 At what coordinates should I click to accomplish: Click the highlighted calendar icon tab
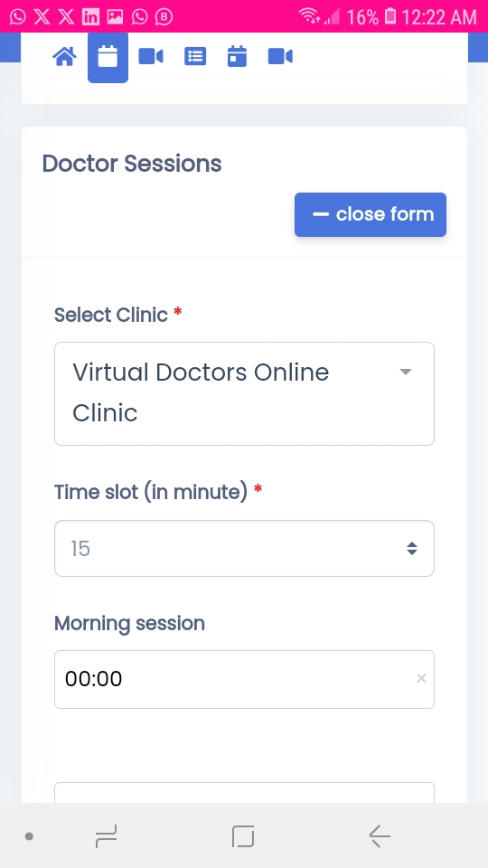coord(108,57)
